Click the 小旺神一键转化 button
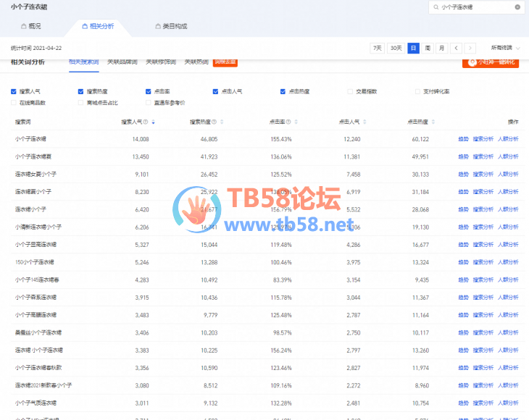This screenshot has height=420, width=529. (x=491, y=63)
